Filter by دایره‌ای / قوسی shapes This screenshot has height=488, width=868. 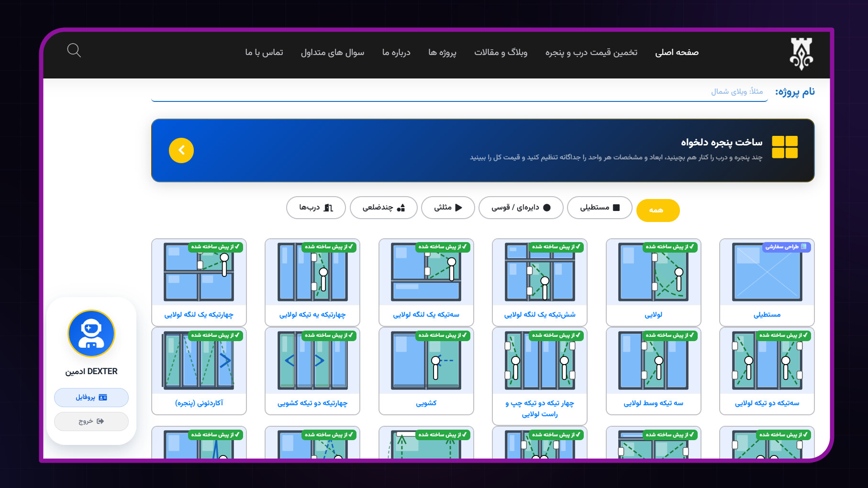click(x=521, y=208)
